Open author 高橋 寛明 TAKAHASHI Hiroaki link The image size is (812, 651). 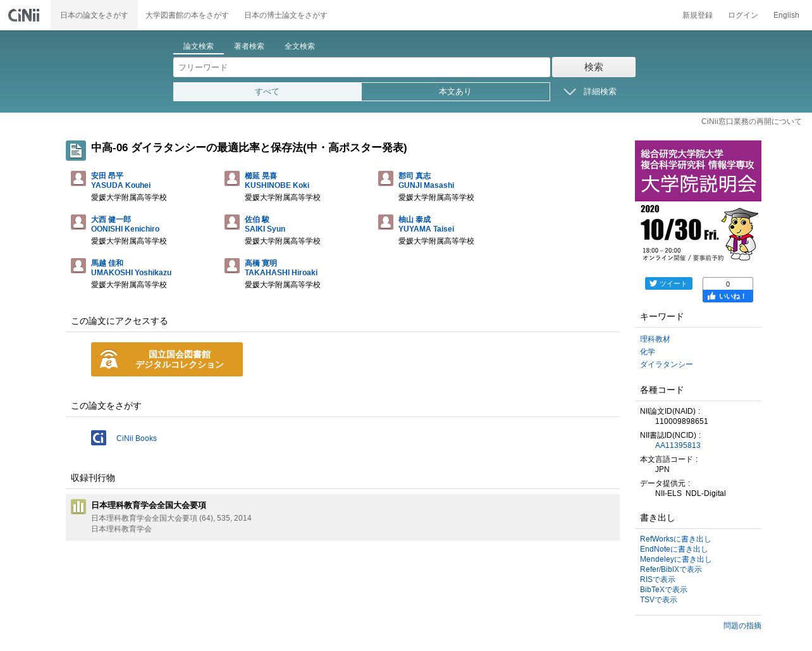(x=281, y=268)
